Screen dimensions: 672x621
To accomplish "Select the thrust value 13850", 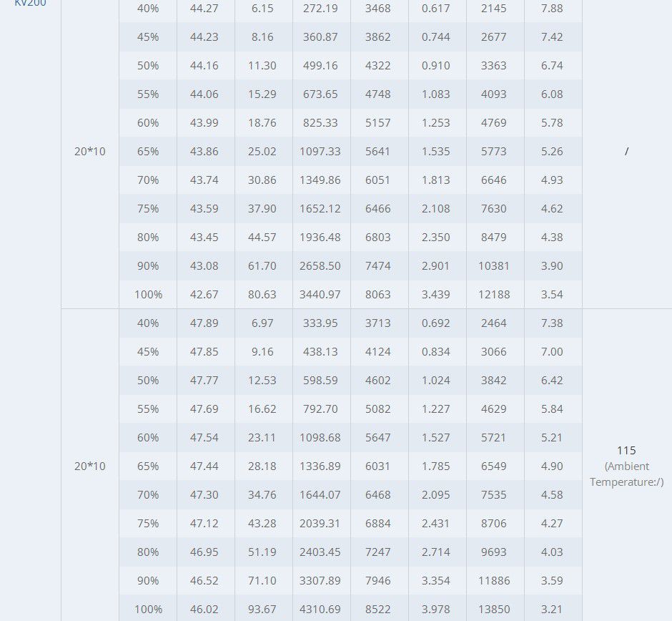I will 494,610.
